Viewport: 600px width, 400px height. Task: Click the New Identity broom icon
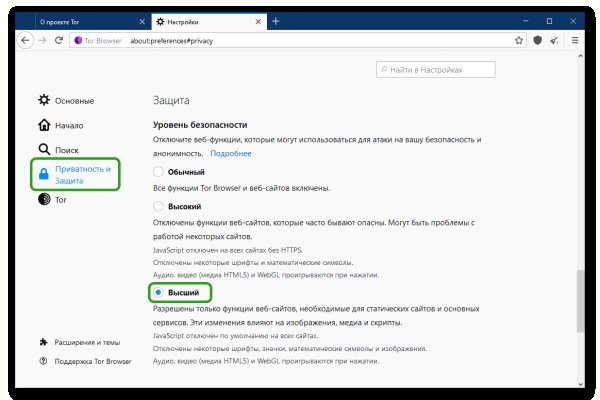(556, 40)
